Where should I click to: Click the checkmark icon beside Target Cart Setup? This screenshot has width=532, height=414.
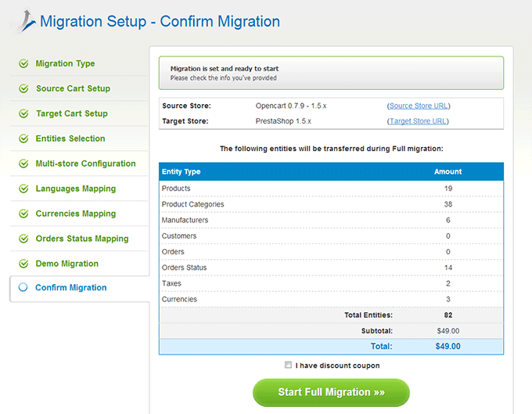(23, 113)
